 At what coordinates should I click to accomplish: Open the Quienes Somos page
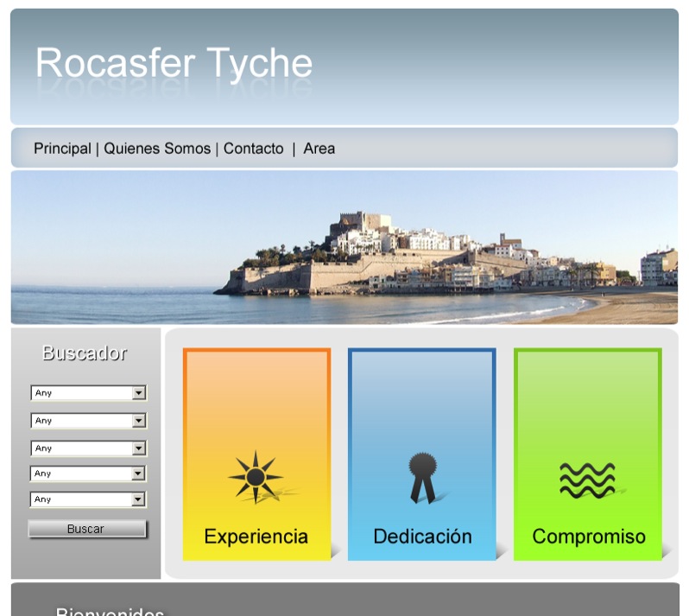pos(157,149)
